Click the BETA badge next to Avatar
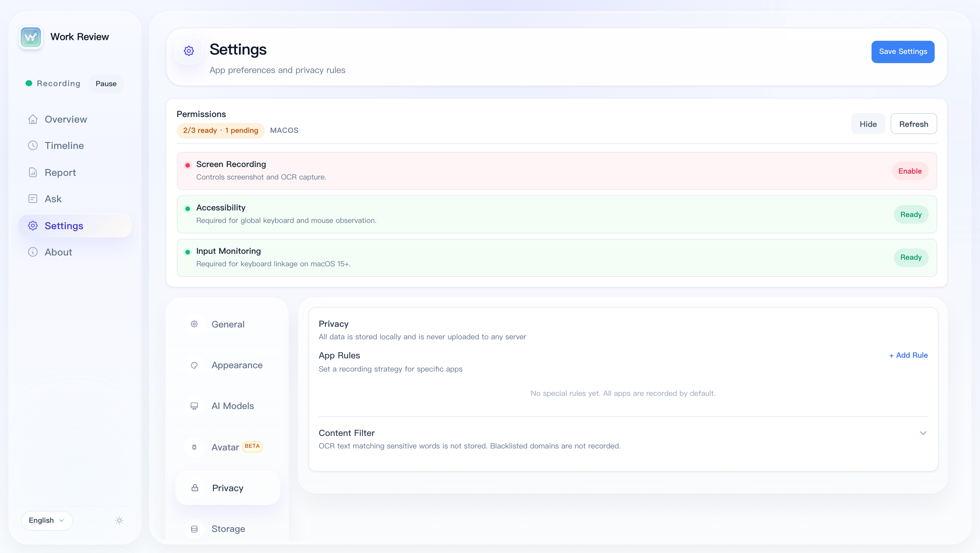Viewport: 980px width, 553px height. pos(252,446)
